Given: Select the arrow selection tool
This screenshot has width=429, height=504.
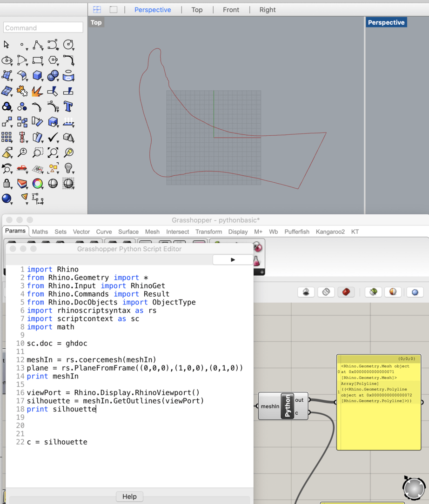Looking at the screenshot, I should tap(6, 45).
